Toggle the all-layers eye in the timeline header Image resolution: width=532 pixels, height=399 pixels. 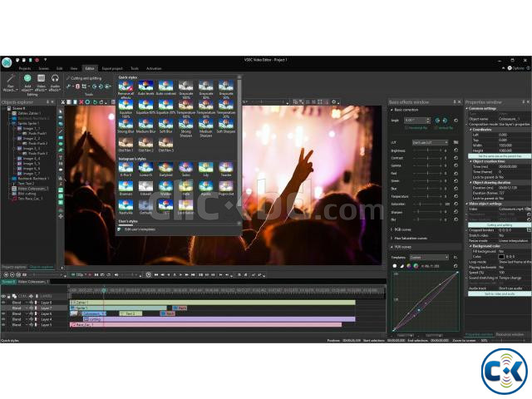[3, 296]
